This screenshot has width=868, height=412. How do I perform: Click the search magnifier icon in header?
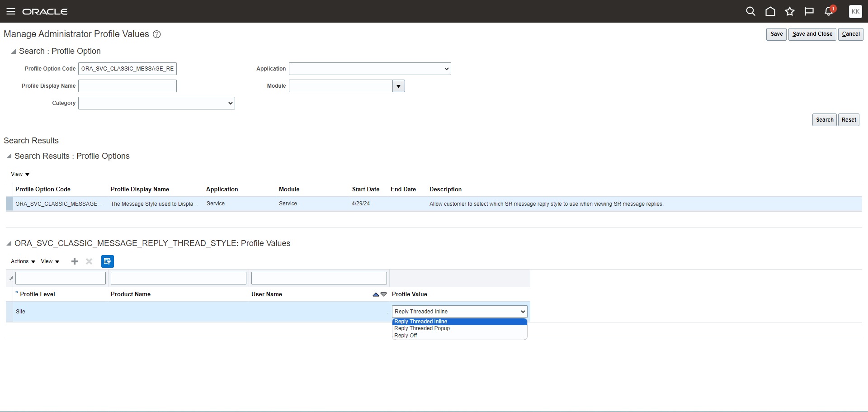tap(750, 11)
